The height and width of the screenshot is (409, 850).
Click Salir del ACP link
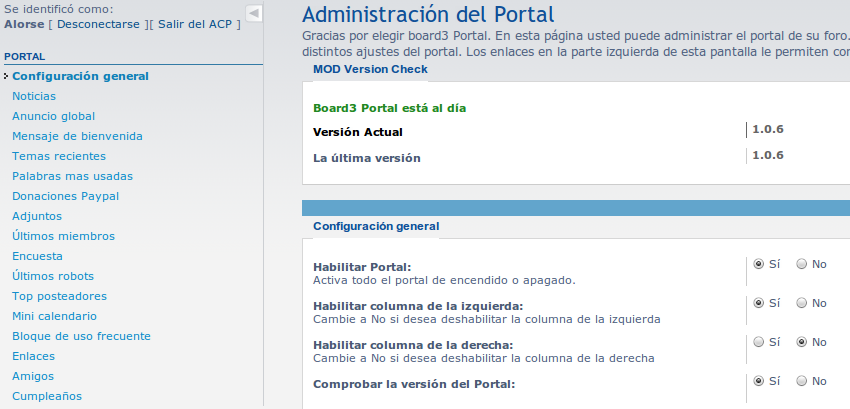[198, 23]
